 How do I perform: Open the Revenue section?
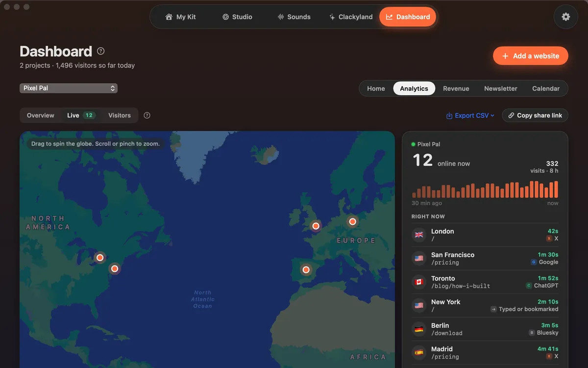pyautogui.click(x=456, y=89)
